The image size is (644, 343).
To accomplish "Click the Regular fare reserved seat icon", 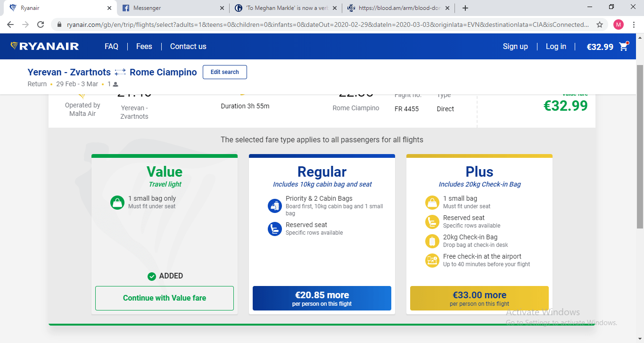I will (x=274, y=229).
